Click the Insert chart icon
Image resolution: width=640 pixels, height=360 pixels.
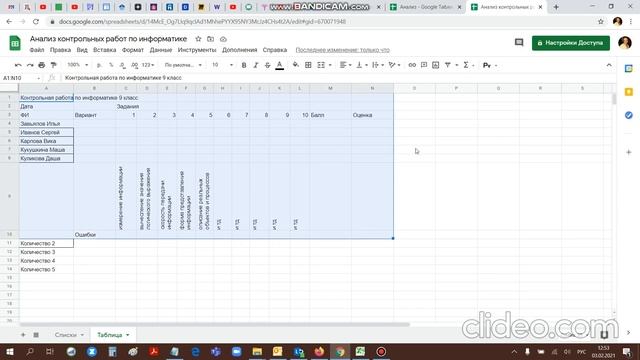pos(436,65)
